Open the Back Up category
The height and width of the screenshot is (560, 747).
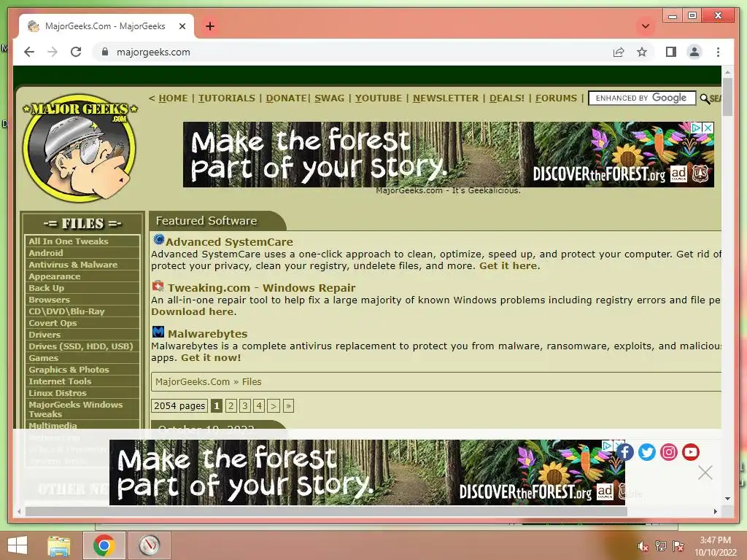(46, 288)
